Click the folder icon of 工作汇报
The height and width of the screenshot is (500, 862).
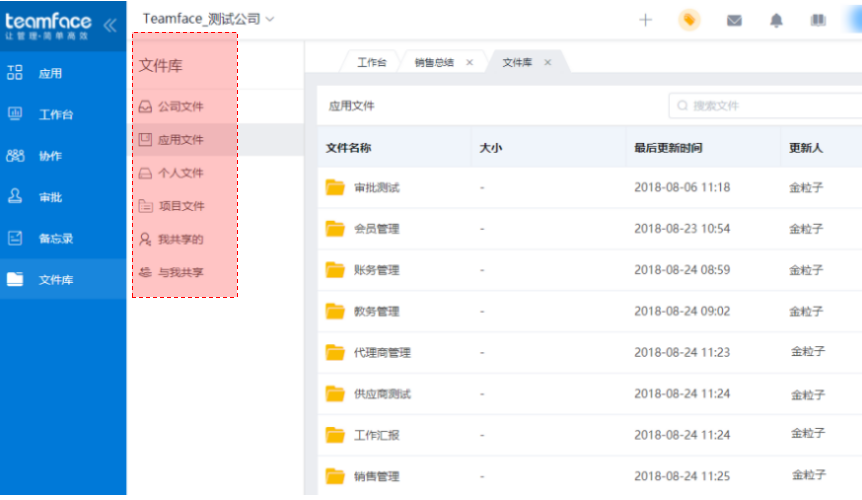335,435
